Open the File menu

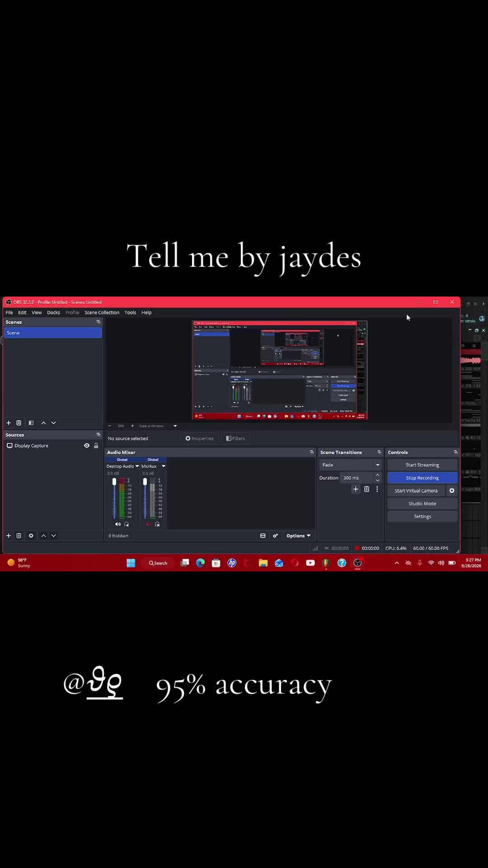tap(9, 312)
